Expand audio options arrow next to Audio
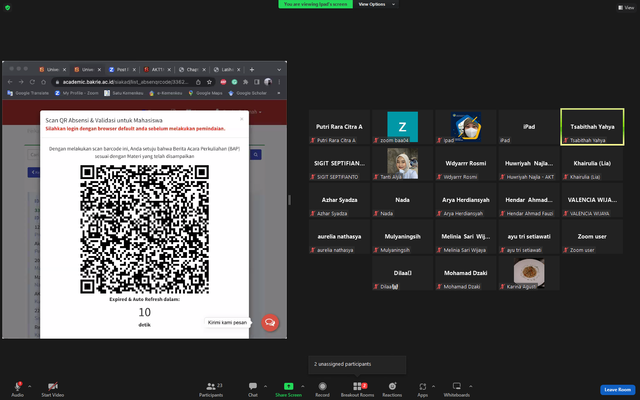Image resolution: width=640 pixels, height=400 pixels. [x=29, y=386]
